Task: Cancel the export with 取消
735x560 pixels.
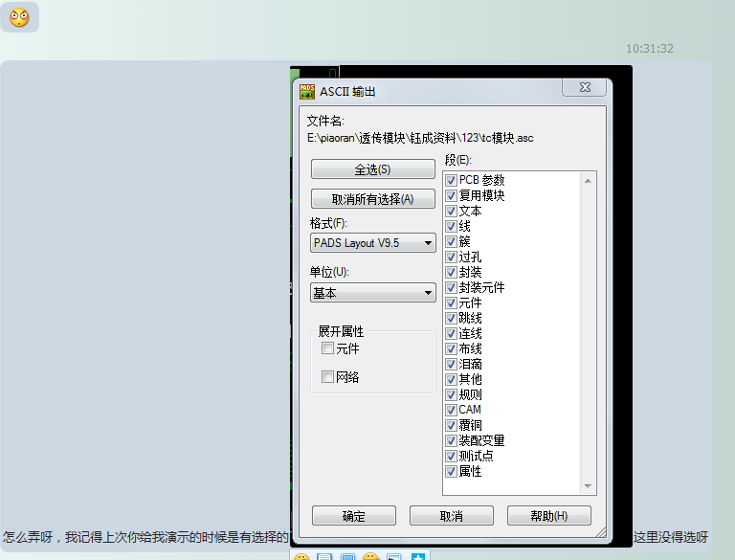Action: click(x=452, y=516)
